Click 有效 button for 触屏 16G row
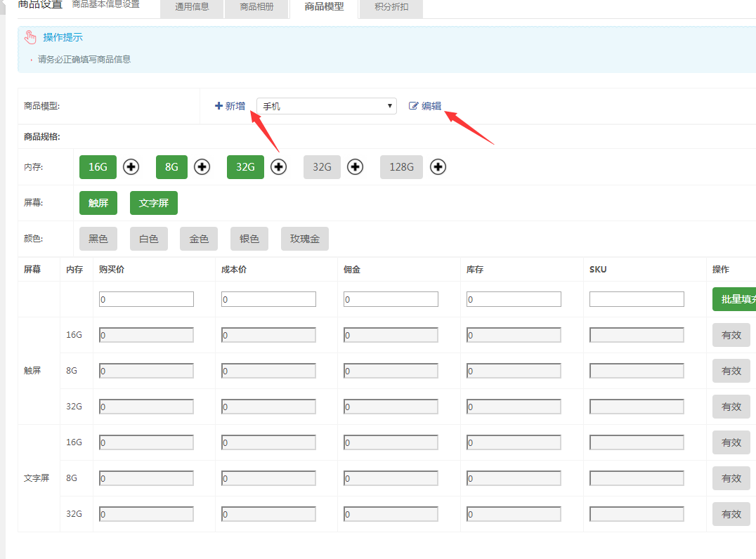 tap(731, 335)
